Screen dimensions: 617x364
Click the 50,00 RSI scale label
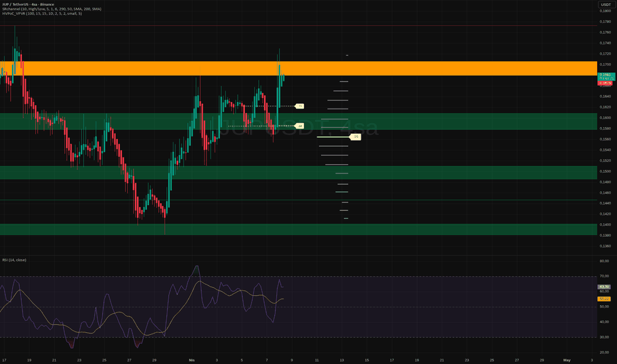point(604,306)
